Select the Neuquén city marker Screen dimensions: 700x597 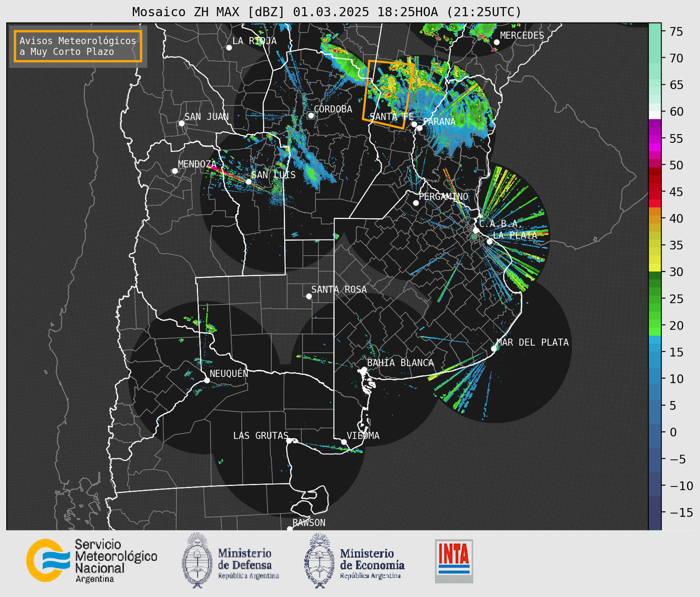(207, 380)
